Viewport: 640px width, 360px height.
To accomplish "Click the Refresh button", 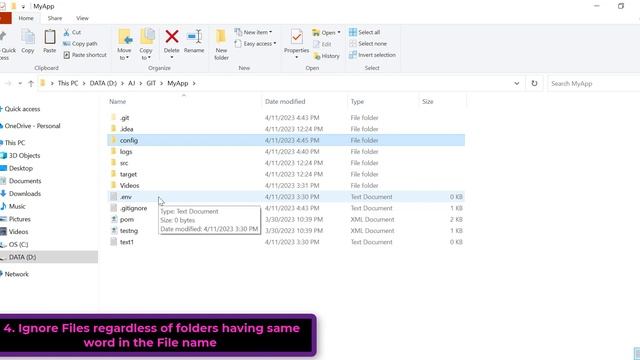I will 534,83.
